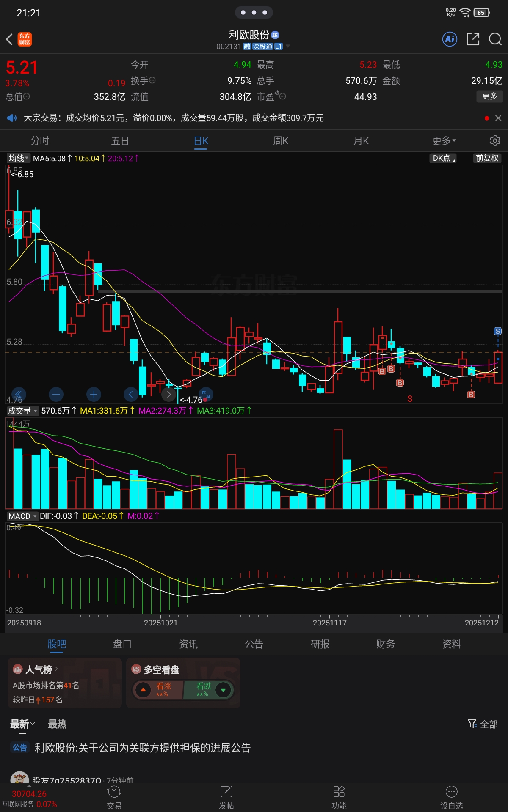The image size is (508, 812).
Task: Open the system status dots pill
Action: coord(254,12)
